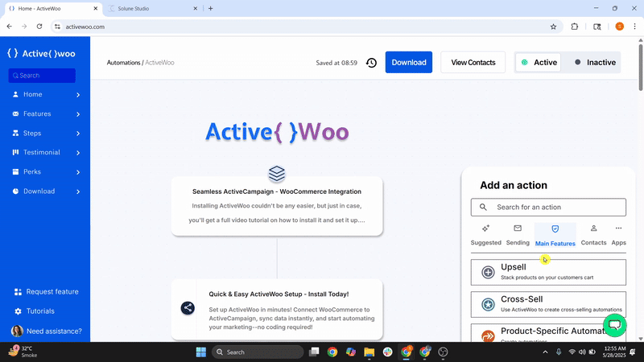Image resolution: width=644 pixels, height=362 pixels.
Task: Switch to the Suggested actions tab
Action: click(x=486, y=235)
